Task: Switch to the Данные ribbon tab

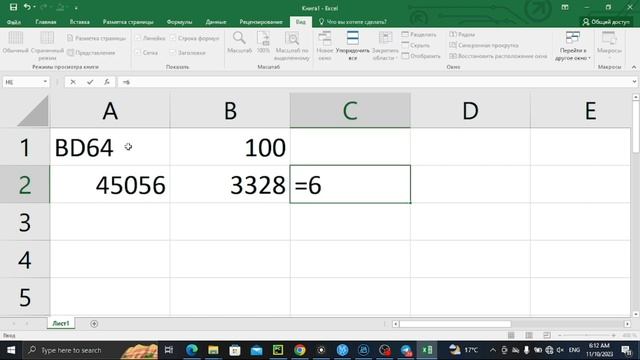Action: [x=216, y=22]
